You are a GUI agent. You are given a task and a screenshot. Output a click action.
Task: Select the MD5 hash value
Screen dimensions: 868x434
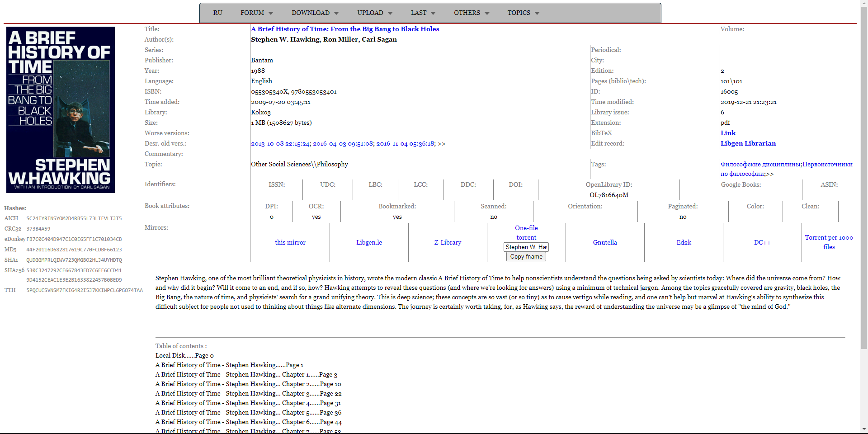click(x=74, y=250)
